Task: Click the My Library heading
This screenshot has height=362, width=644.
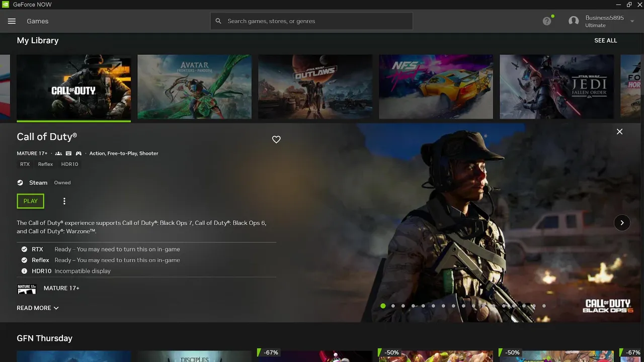Action: tap(38, 40)
